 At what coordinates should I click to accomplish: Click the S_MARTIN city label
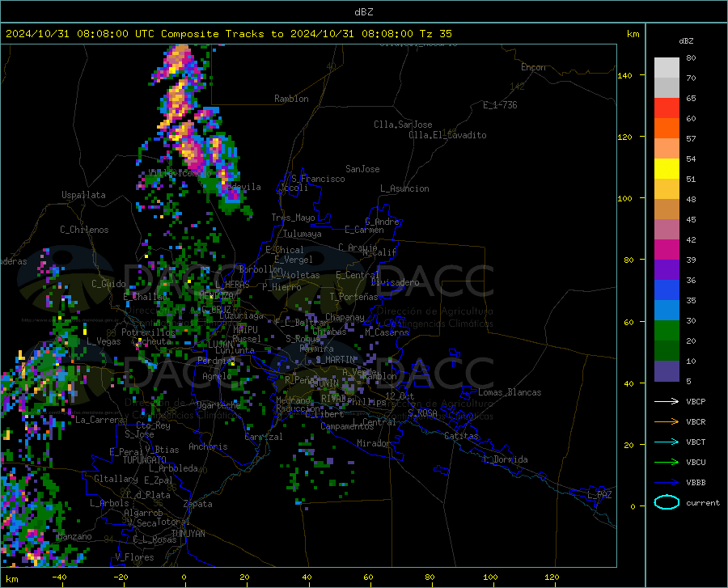(335, 360)
